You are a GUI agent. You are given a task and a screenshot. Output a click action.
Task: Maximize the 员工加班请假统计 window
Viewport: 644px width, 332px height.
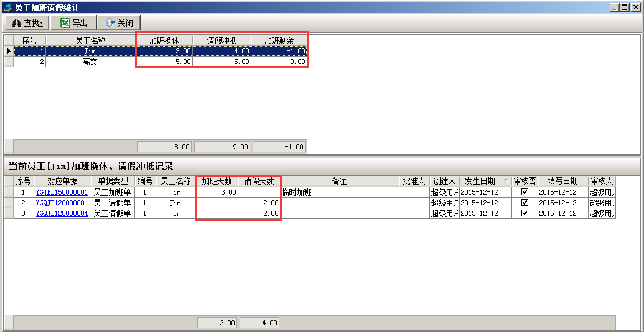(x=624, y=7)
